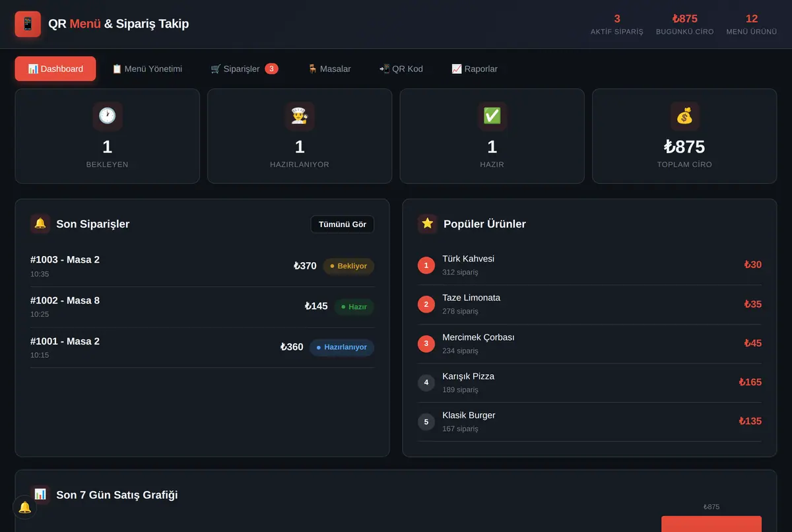
Task: Click the green checkmark icon on Hazır card
Action: point(492,116)
